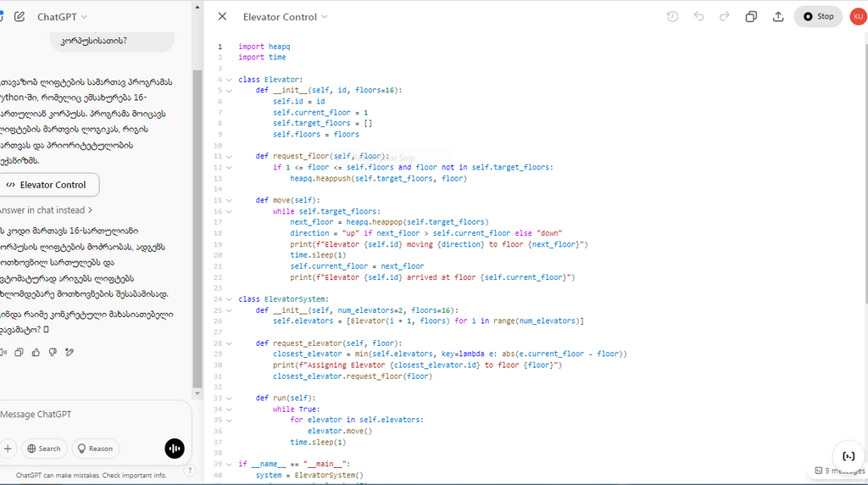
Task: Click the 'import time' line
Action: pos(263,57)
